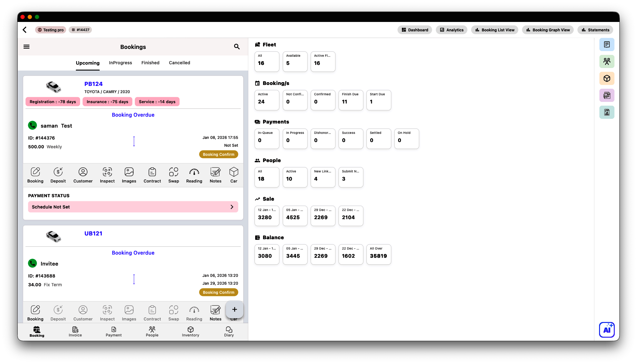Viewport: 637px width, 364px height.
Task: Open the hamburger menu in Bookings panel
Action: pos(27,47)
